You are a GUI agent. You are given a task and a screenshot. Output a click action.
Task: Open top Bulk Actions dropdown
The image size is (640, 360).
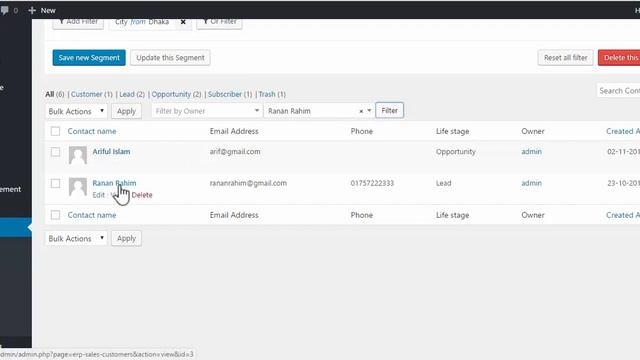[x=76, y=111]
